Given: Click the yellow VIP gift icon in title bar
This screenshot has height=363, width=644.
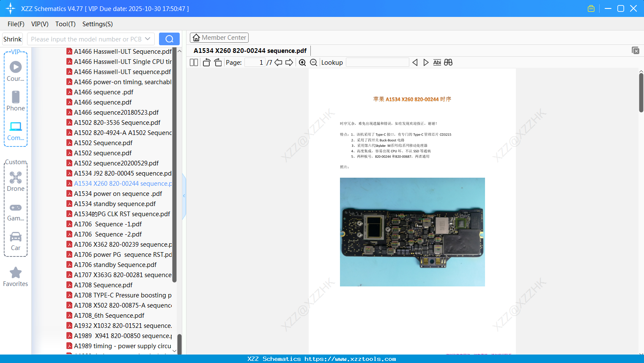Looking at the screenshot, I should (x=591, y=8).
